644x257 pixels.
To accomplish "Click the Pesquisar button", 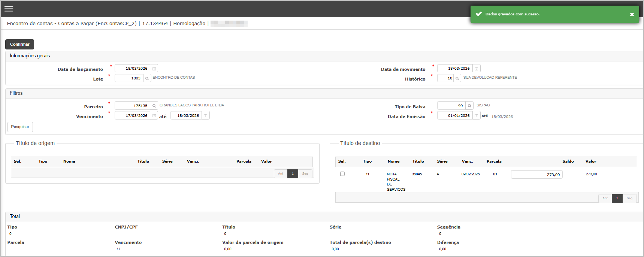I will point(20,127).
